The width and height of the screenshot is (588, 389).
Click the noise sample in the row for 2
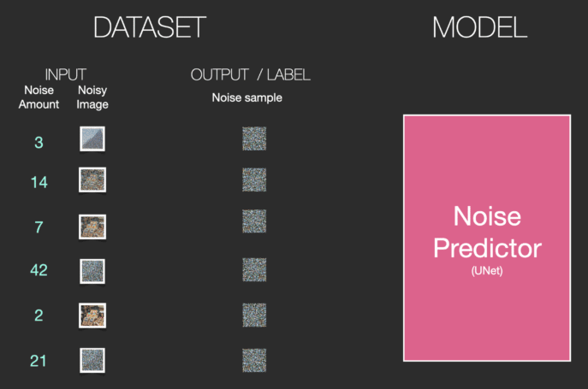pos(254,315)
